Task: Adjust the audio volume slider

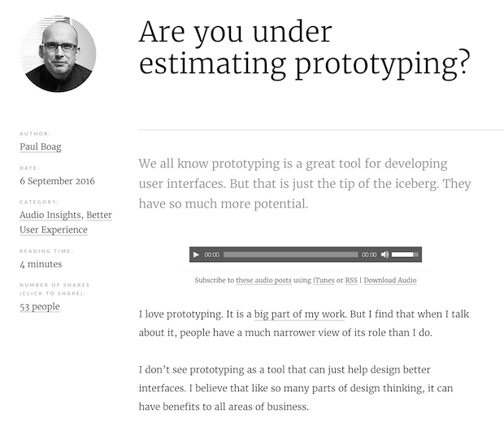Action: tap(403, 255)
